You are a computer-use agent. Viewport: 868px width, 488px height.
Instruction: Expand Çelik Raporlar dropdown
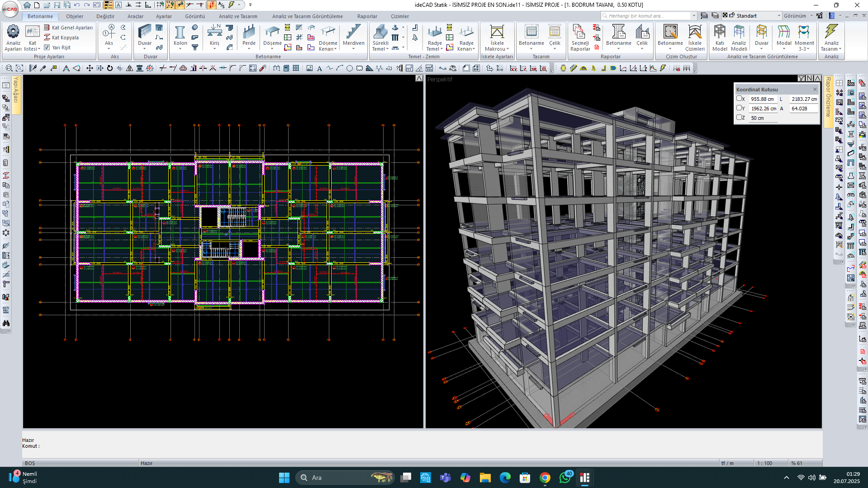click(642, 49)
